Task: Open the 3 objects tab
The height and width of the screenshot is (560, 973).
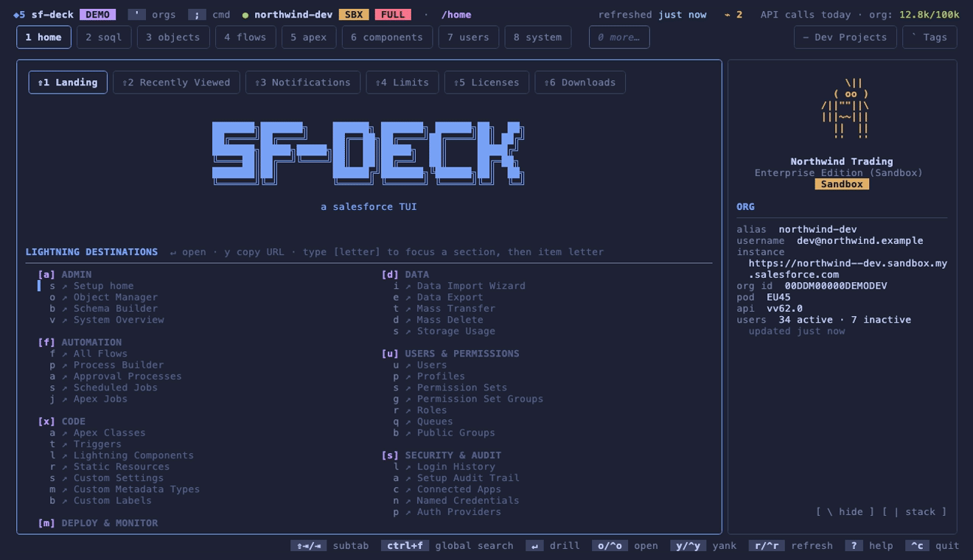Action: point(173,37)
